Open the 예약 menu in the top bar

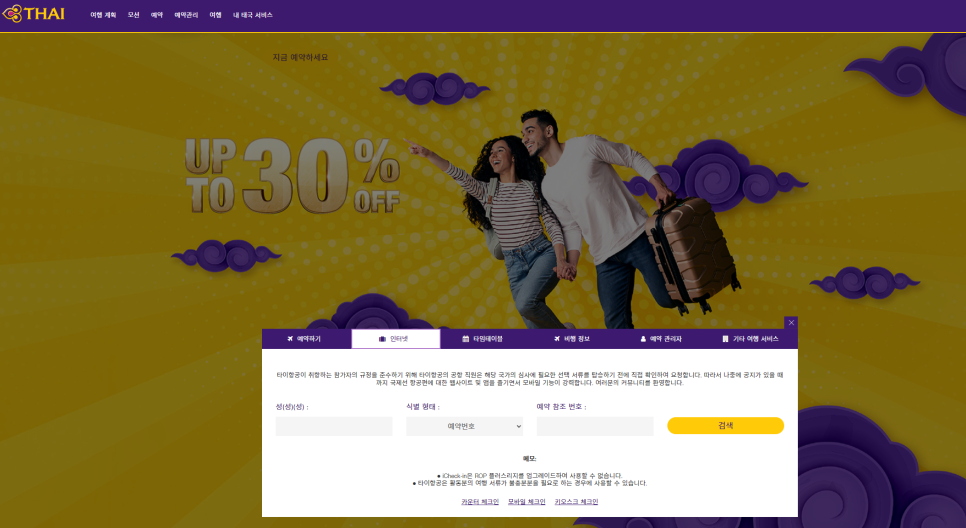click(x=157, y=15)
